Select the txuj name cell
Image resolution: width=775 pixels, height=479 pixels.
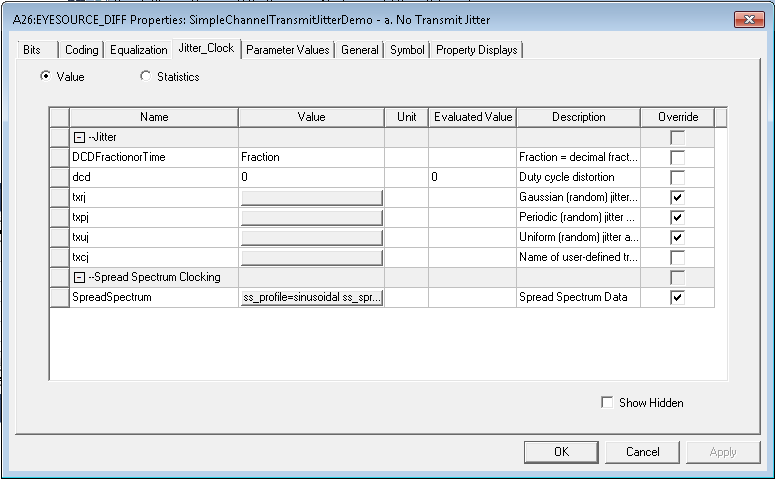pos(154,237)
